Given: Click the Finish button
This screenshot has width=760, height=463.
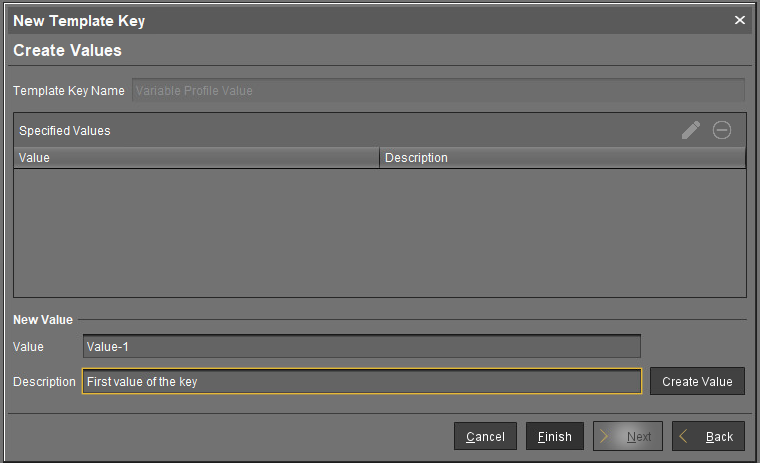Looking at the screenshot, I should tap(554, 436).
